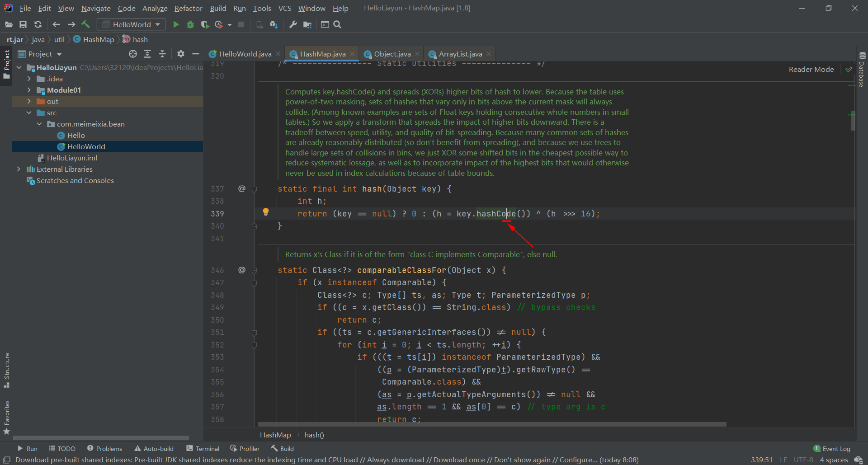The height and width of the screenshot is (465, 868).
Task: Click the Project panel horizontal scrollbar
Action: click(100, 438)
